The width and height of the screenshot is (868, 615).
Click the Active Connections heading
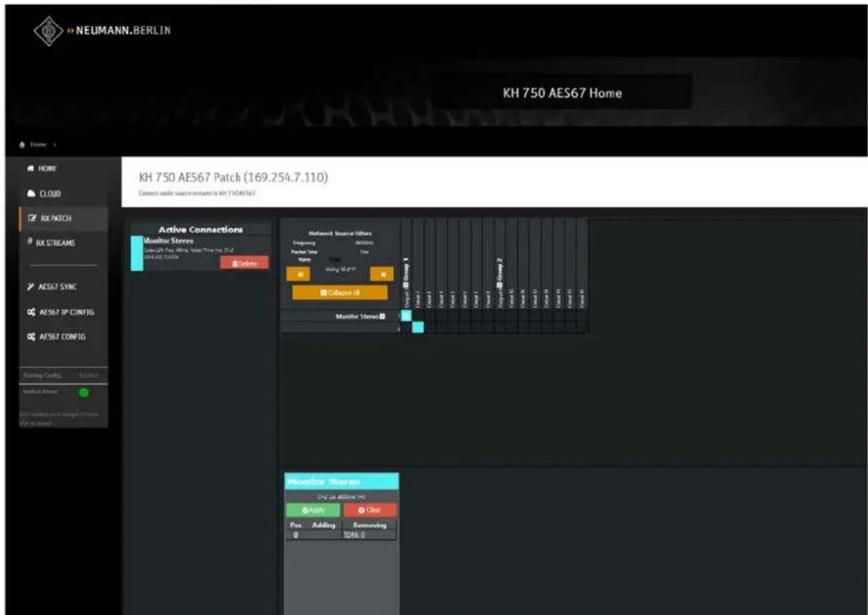(200, 229)
